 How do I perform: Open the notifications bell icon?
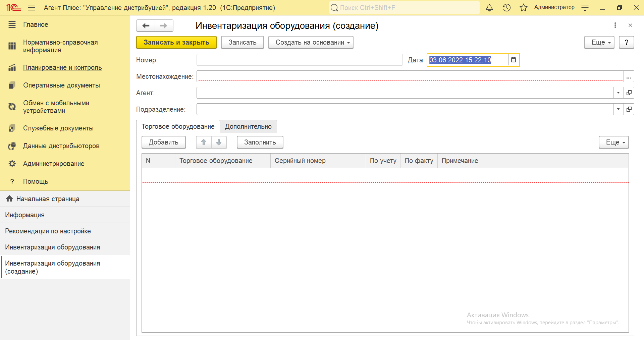tap(489, 8)
